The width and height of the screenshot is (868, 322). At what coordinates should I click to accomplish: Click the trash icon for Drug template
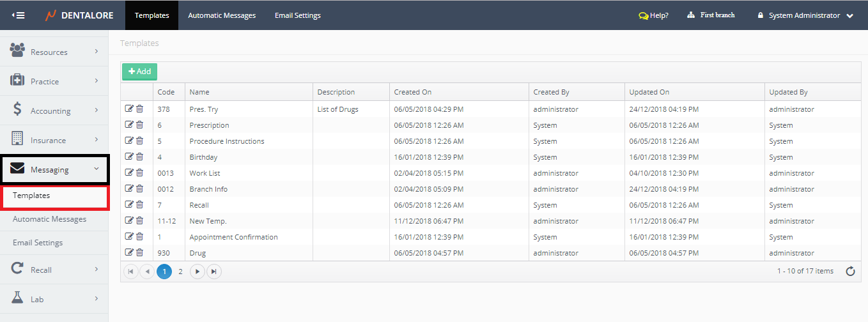[139, 252]
